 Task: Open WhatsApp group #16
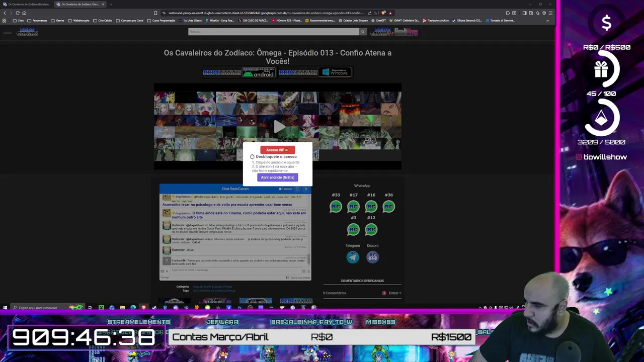click(x=371, y=207)
